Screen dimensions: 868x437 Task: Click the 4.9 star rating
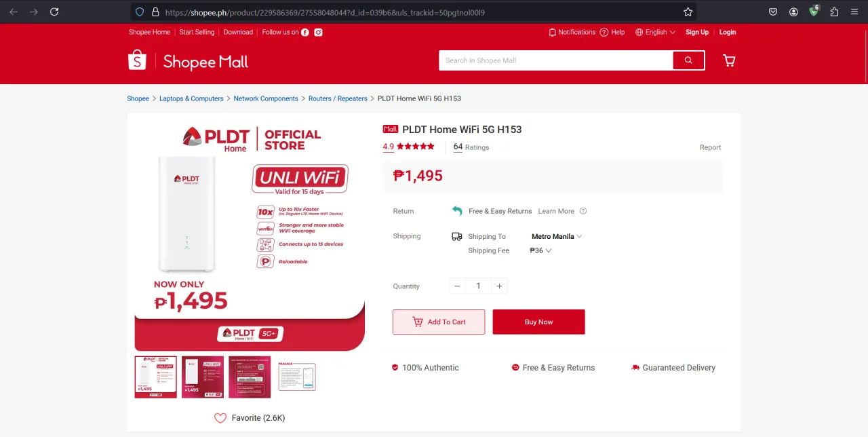(x=408, y=147)
